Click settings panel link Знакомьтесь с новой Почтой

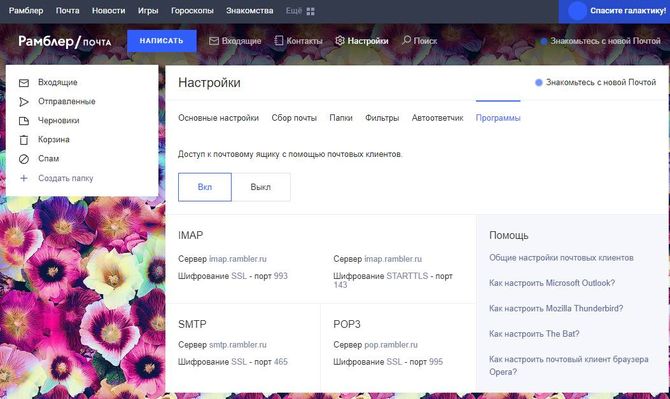601,82
